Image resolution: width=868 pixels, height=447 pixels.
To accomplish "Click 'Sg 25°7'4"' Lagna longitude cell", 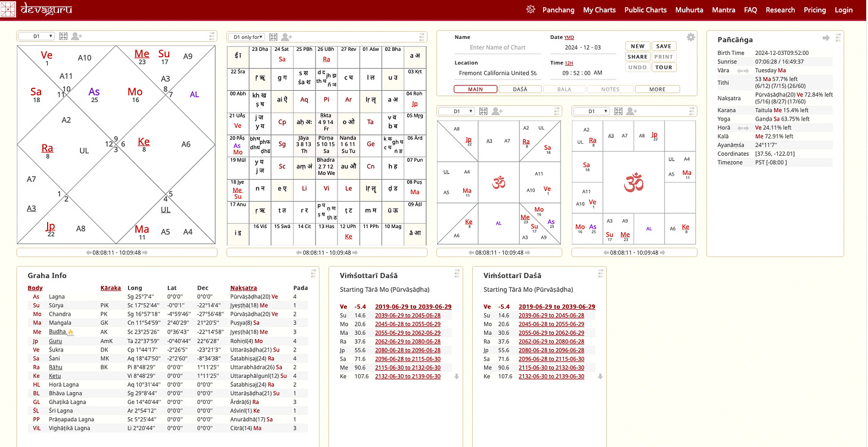I will click(x=140, y=297).
